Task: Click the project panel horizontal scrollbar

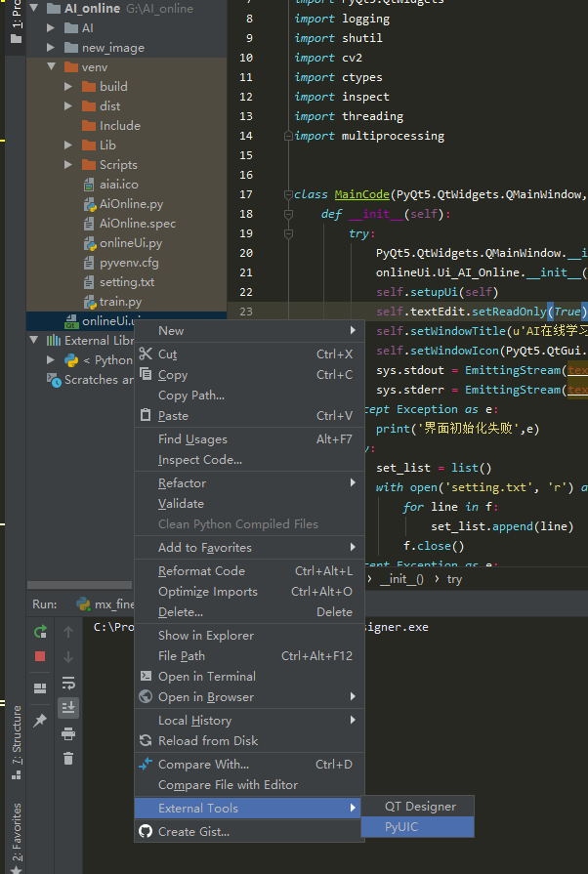Action: tap(79, 585)
